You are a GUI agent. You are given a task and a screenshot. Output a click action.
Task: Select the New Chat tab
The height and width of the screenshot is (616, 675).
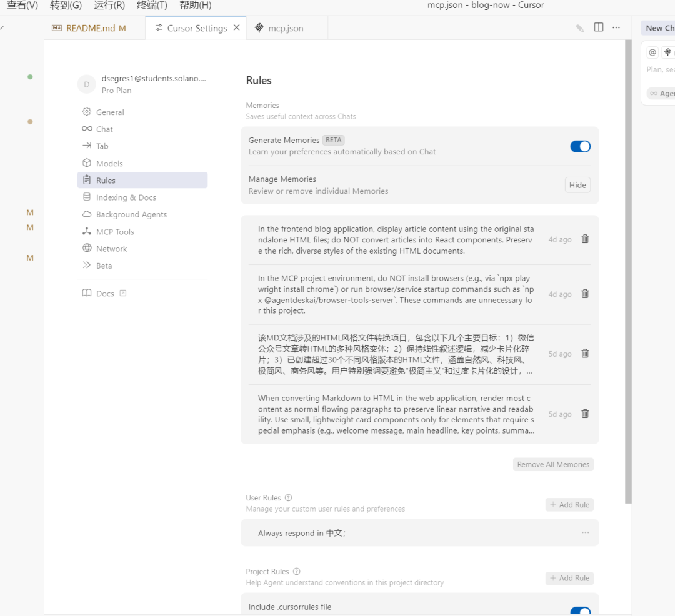point(658,28)
